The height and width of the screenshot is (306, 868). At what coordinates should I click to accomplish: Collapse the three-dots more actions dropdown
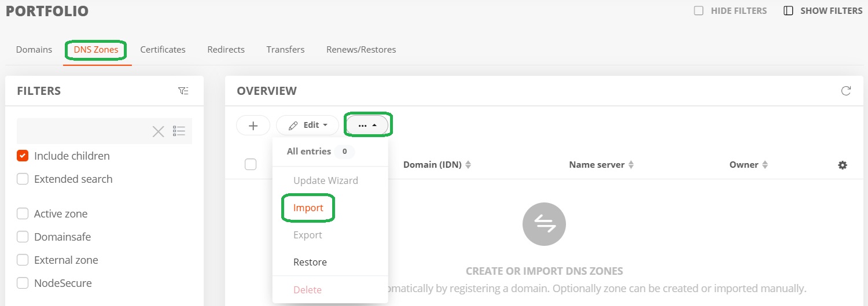point(367,125)
